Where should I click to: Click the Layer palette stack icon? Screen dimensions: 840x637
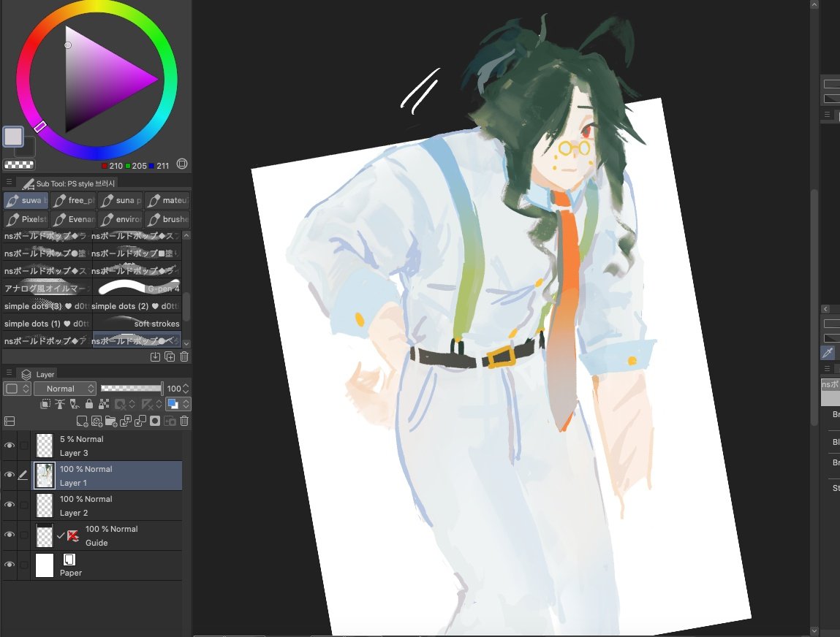[26, 374]
